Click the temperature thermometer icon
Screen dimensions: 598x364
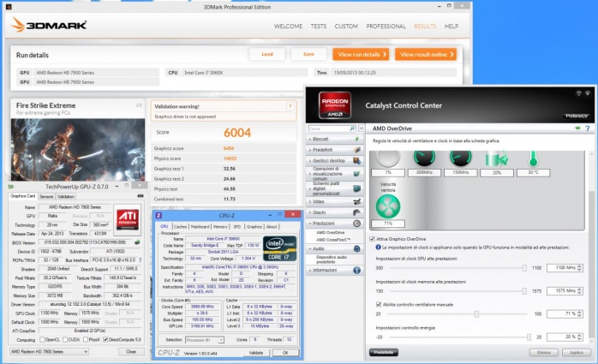(x=533, y=158)
